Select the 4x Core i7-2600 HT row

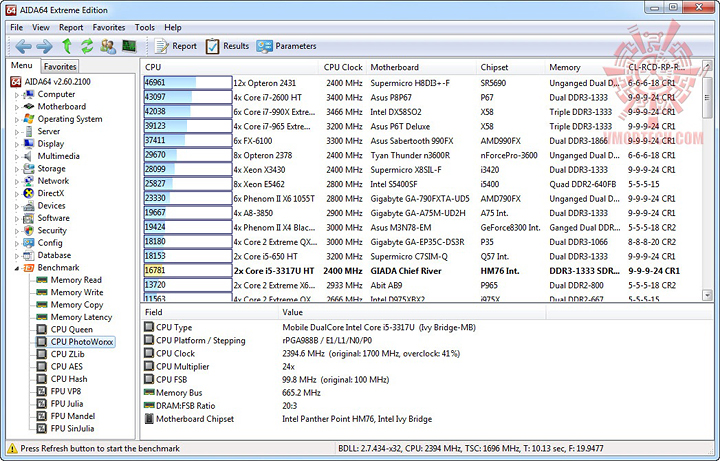pyautogui.click(x=422, y=97)
